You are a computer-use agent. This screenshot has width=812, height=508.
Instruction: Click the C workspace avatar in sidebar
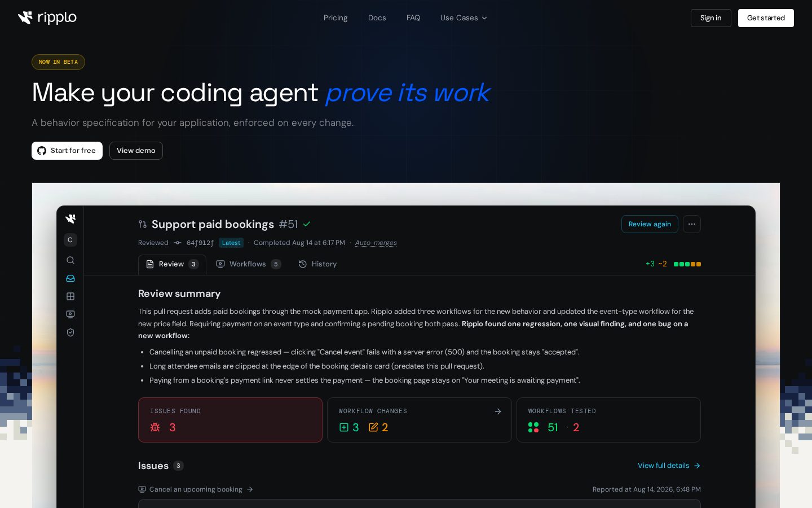click(x=70, y=240)
